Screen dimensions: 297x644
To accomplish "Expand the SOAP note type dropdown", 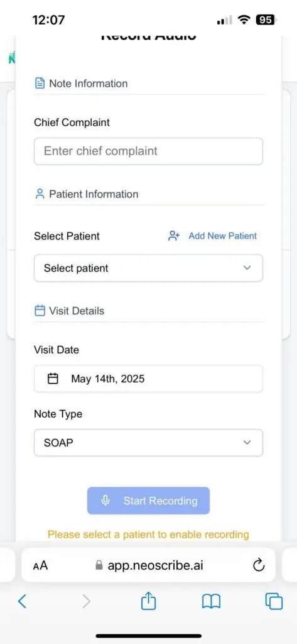I will (x=148, y=443).
